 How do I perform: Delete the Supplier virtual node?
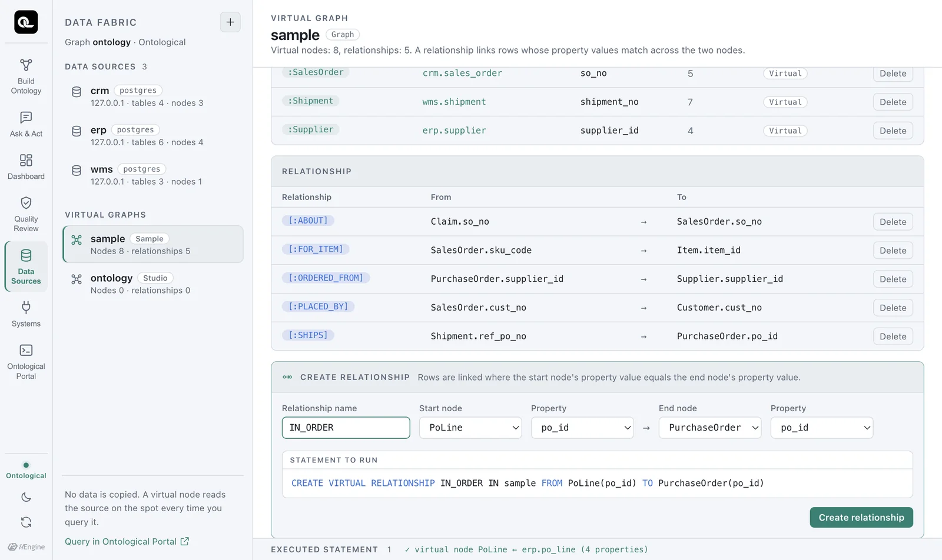click(x=893, y=131)
